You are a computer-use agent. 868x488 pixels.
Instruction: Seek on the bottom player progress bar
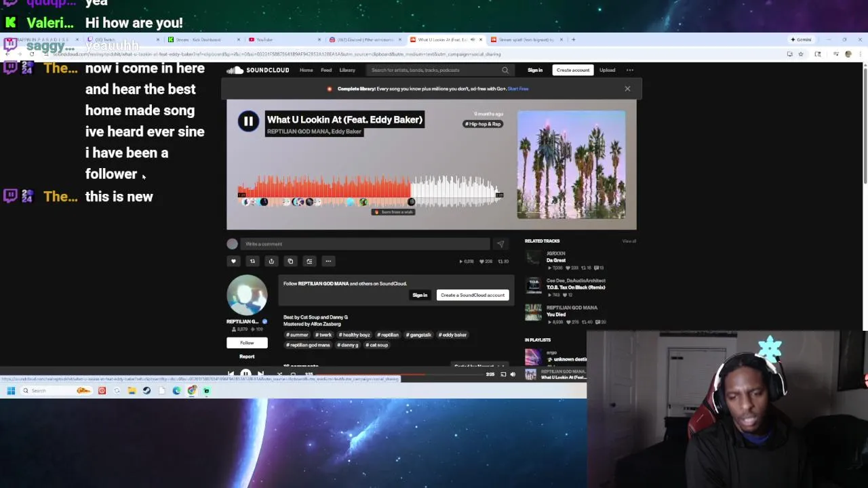click(400, 374)
